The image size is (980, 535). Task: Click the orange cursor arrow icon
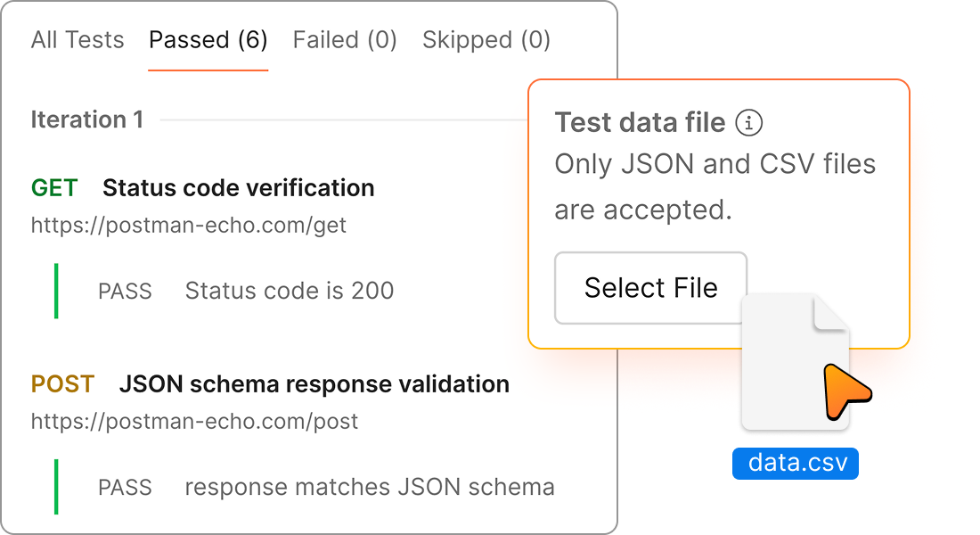(x=842, y=390)
